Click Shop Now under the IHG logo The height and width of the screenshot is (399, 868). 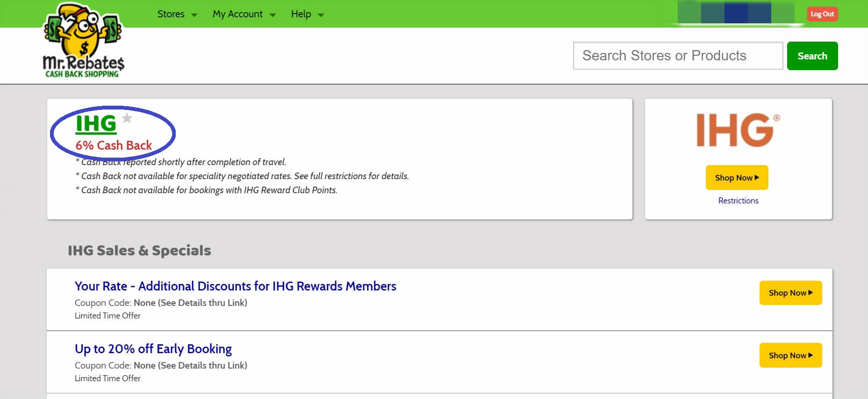click(x=737, y=178)
